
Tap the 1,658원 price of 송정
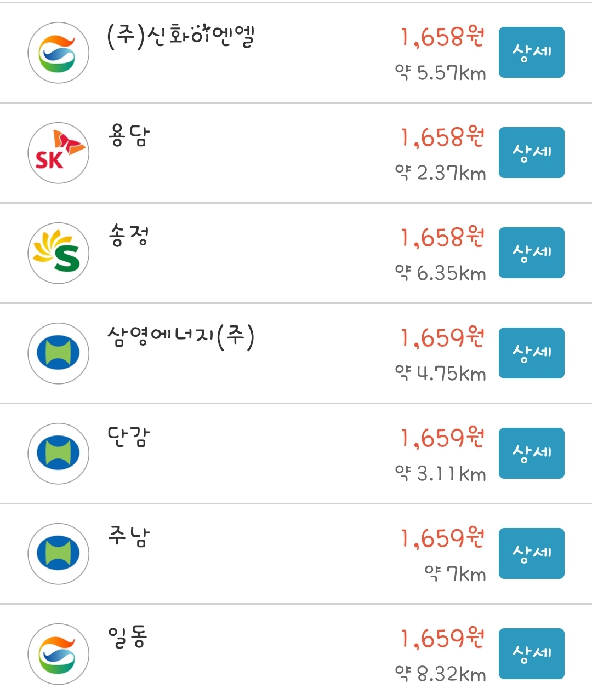coord(442,238)
